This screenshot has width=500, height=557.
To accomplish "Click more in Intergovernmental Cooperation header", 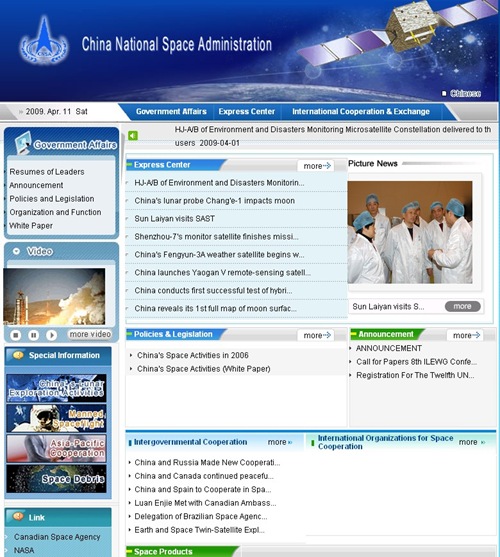I will (280, 442).
